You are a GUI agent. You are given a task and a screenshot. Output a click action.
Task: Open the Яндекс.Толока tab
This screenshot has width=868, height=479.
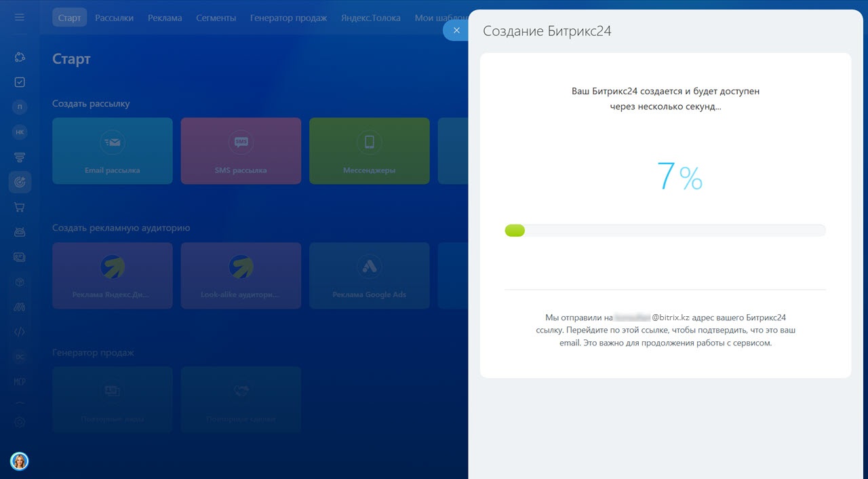click(371, 18)
